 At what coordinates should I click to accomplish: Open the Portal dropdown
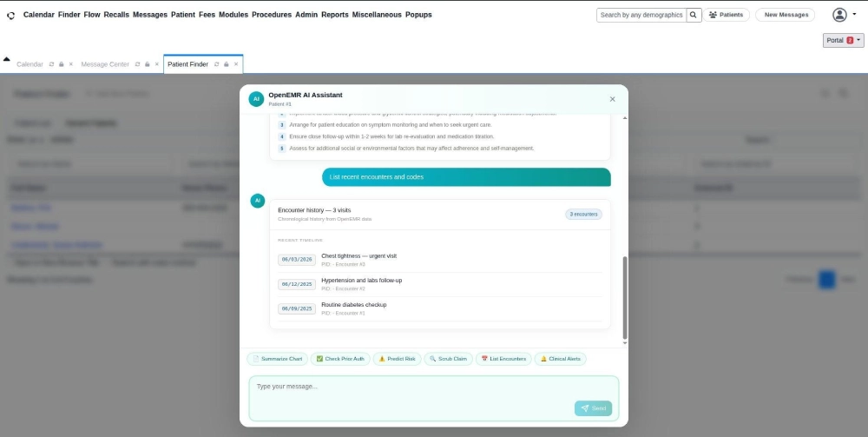[x=843, y=41]
